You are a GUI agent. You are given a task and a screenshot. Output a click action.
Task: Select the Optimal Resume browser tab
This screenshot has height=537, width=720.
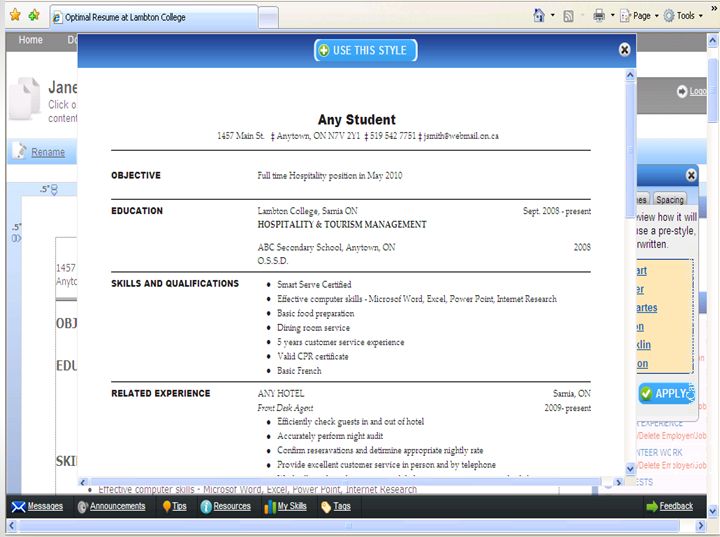pos(153,17)
